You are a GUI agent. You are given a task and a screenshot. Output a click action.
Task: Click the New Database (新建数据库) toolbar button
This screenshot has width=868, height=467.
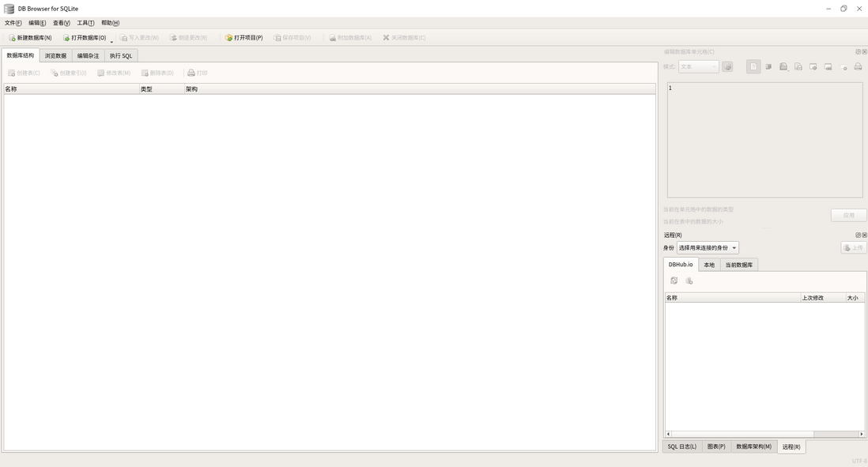[x=31, y=38]
